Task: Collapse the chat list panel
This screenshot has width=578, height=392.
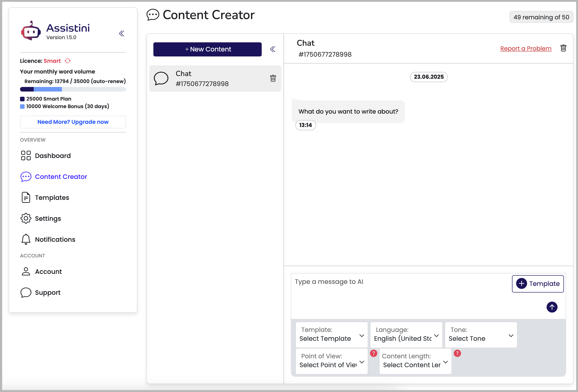Action: click(273, 49)
